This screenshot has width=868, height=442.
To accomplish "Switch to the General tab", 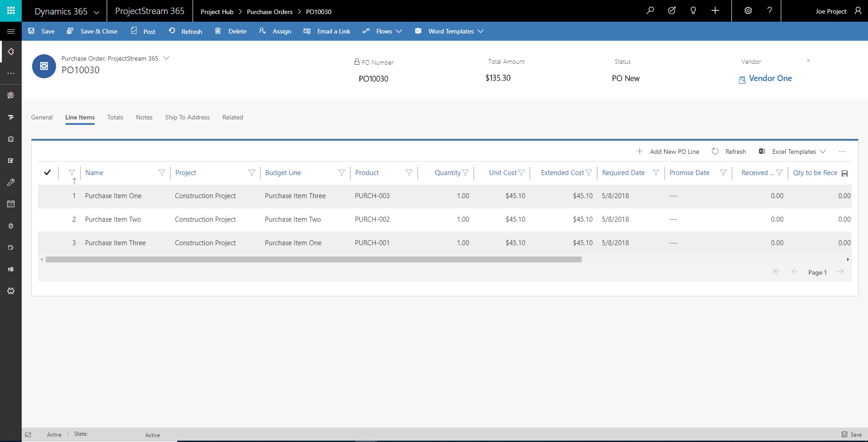I will pos(42,117).
